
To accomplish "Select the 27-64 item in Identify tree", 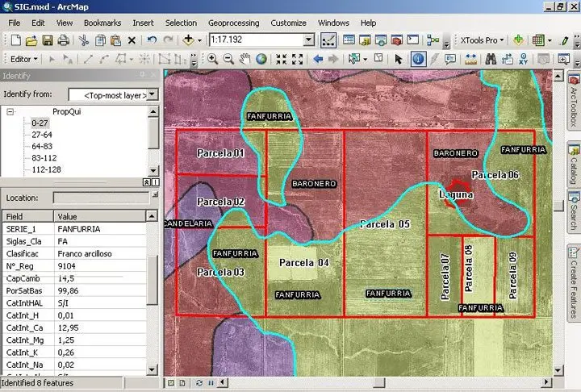I will click(x=42, y=134).
